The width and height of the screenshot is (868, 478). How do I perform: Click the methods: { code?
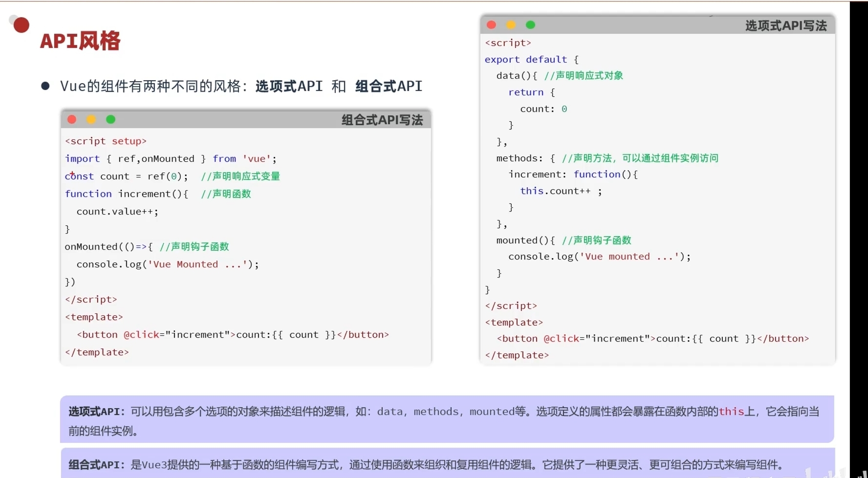(x=526, y=158)
